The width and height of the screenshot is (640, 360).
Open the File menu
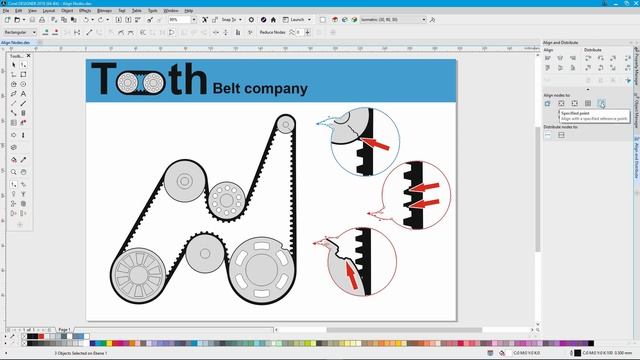(x=6, y=11)
